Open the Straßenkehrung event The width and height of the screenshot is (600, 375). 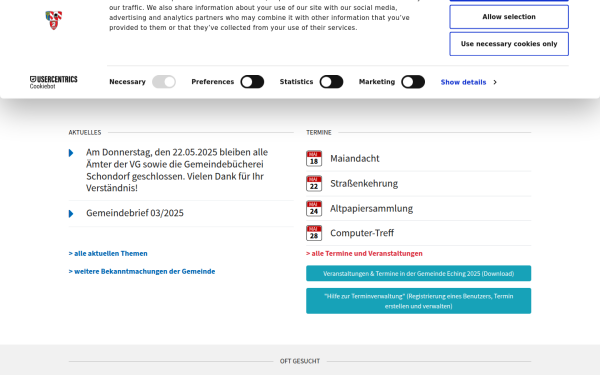pos(364,183)
